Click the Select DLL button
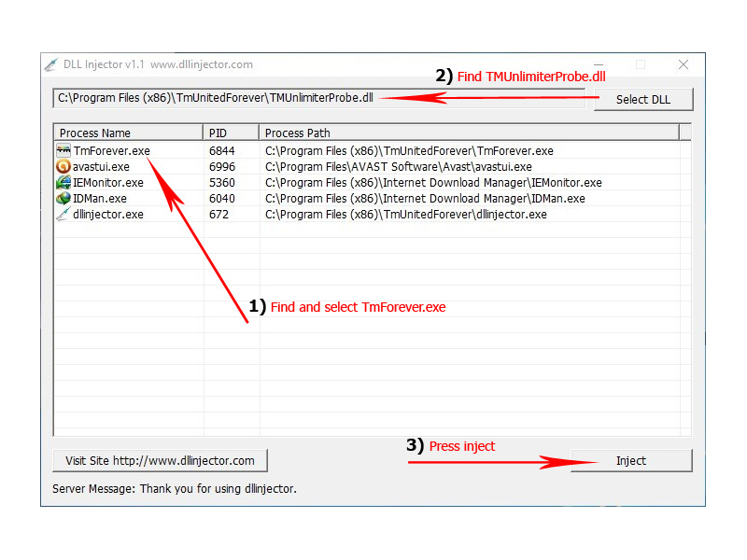The width and height of the screenshot is (747, 560). point(643,100)
